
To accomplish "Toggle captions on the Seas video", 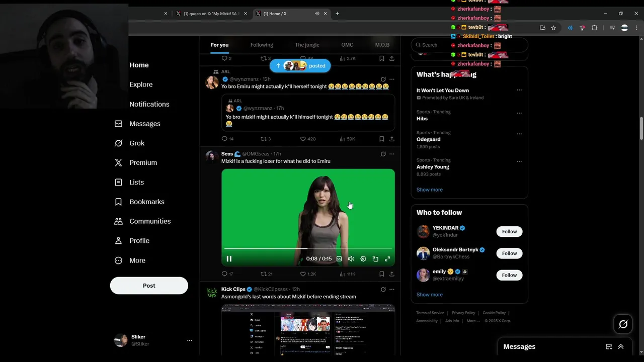I will [339, 259].
